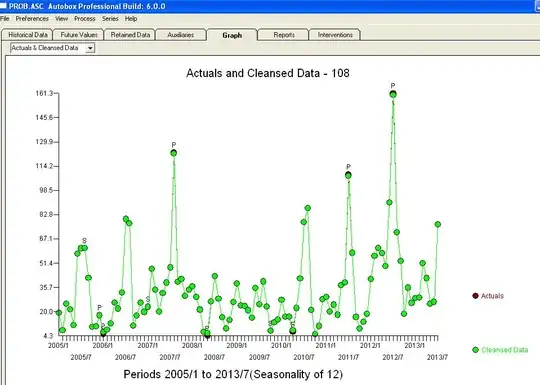Viewport: 540px width, 385px height.
Task: Switch to the Retained Data tab
Action: tap(130, 35)
